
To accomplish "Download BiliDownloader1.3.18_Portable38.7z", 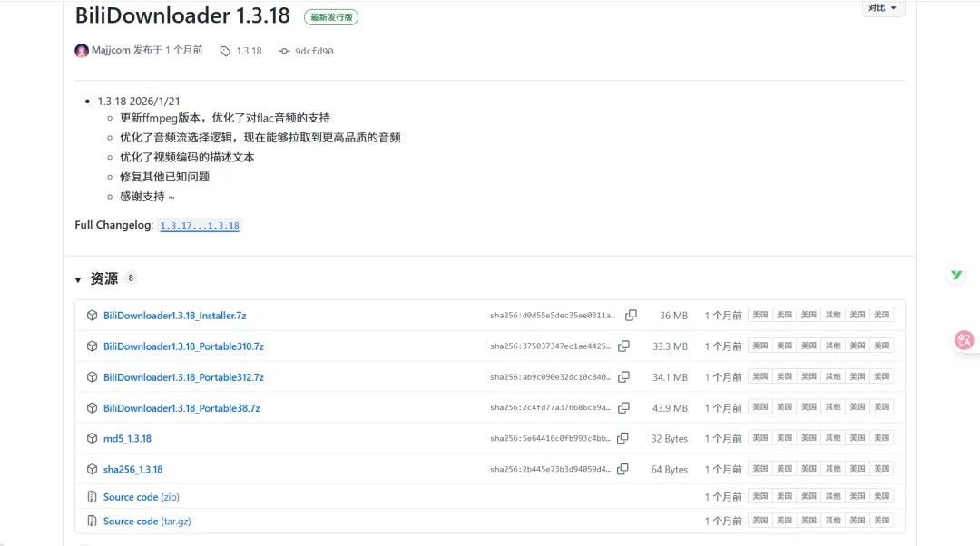I will click(x=181, y=408).
